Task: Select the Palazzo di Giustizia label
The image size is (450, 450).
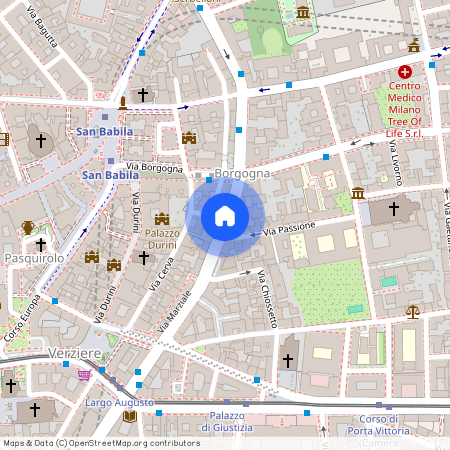Action: tap(227, 422)
